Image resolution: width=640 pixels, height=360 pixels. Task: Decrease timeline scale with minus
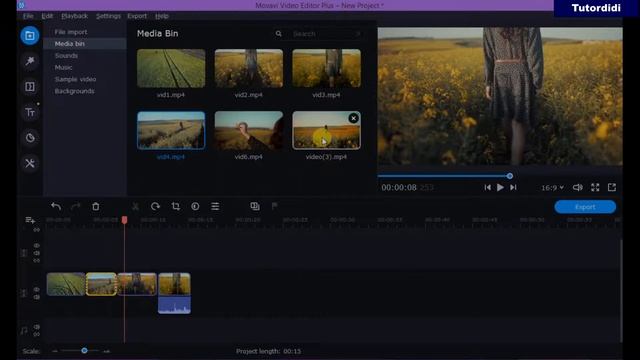[x=55, y=351]
